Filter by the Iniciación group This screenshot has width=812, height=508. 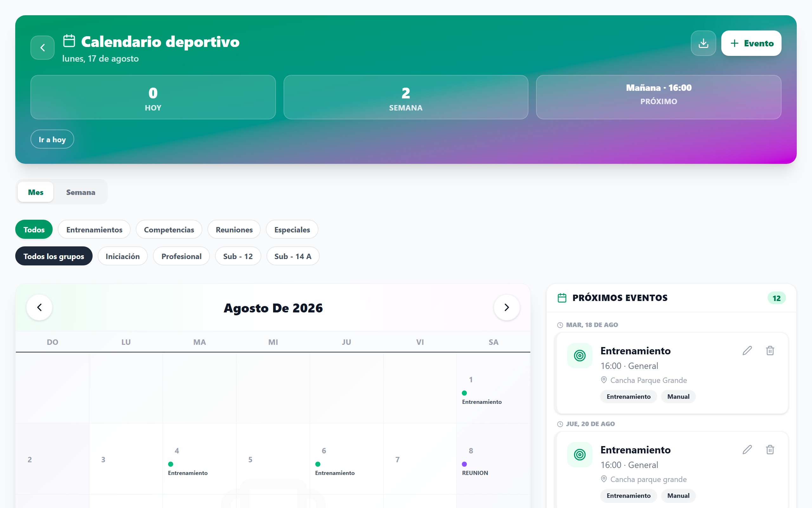123,256
